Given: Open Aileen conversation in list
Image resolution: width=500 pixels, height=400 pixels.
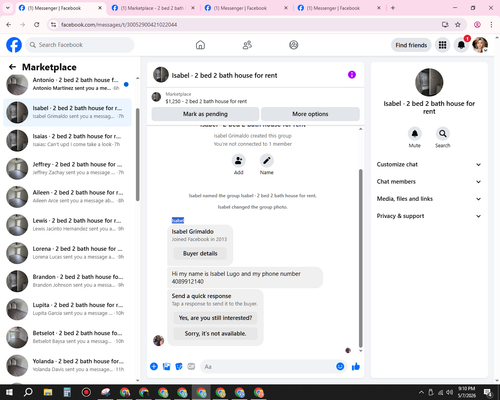Looking at the screenshot, I should (x=68, y=197).
